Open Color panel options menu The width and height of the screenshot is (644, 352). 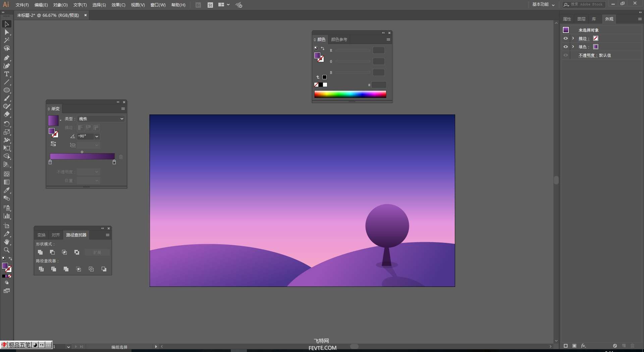point(388,40)
